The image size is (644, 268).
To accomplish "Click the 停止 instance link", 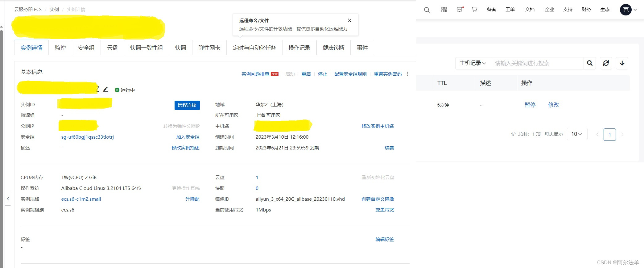I will (323, 74).
